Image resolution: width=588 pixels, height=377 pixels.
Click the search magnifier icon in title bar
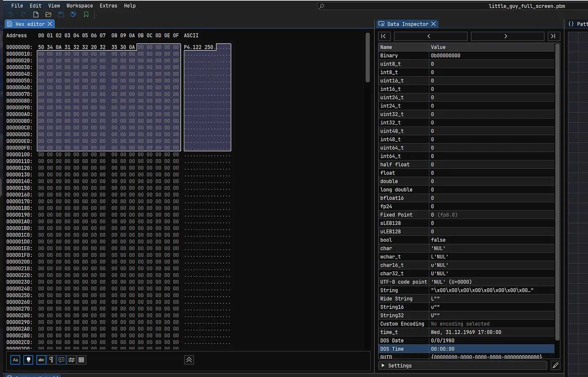point(322,6)
